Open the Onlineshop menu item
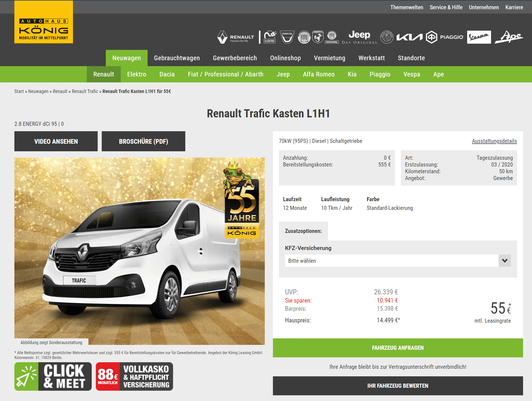Screen dimensions: 532x401 point(285,58)
